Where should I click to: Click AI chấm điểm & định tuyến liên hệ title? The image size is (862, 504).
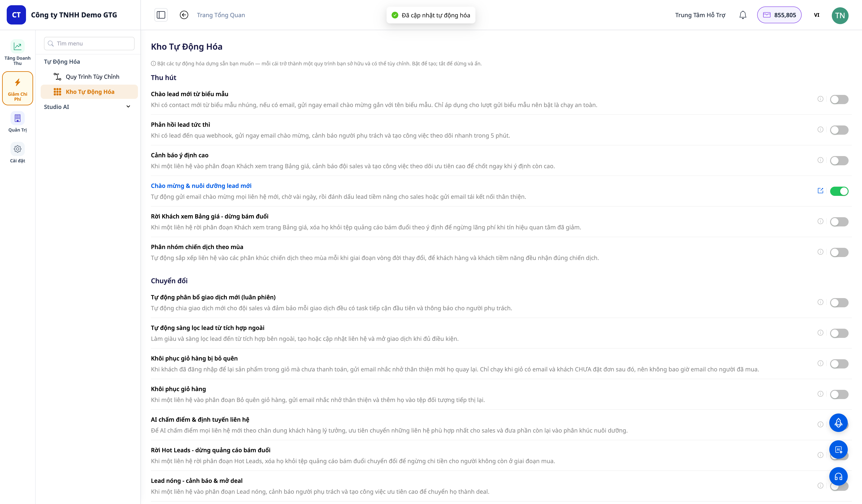pos(200,420)
